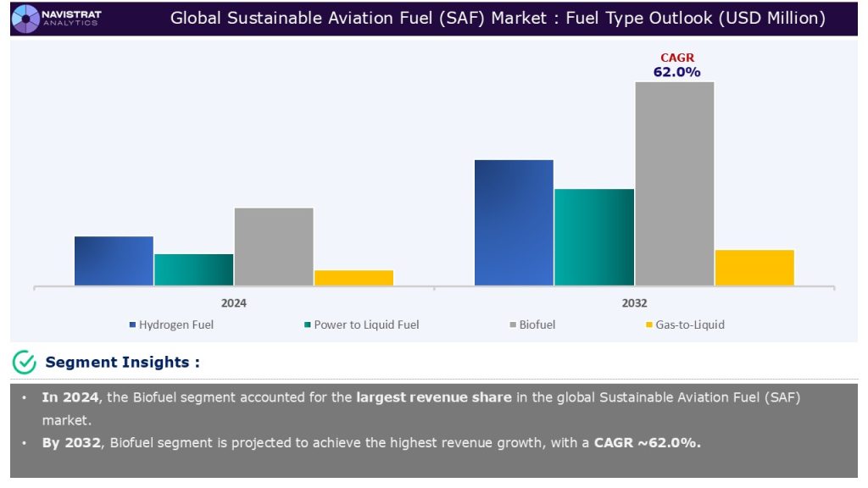Click the Navistrat Analytics logo icon
This screenshot has height=488, width=868.
pos(25,19)
